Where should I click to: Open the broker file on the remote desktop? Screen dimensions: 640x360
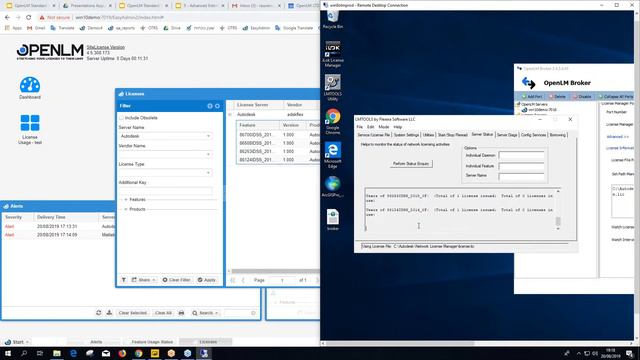click(x=333, y=220)
